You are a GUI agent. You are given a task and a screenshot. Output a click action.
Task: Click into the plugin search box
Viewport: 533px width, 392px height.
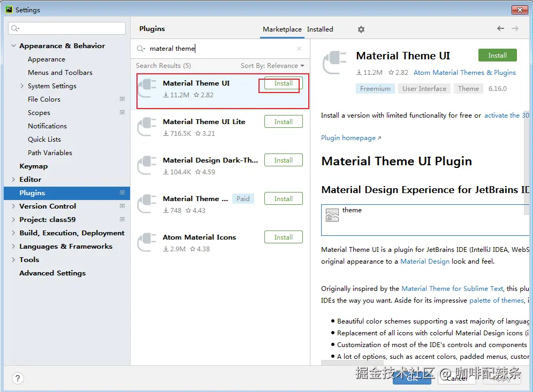[x=221, y=49]
